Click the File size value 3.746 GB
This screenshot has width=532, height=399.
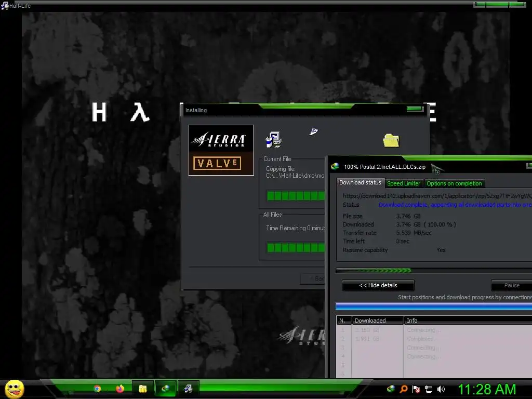tap(408, 216)
